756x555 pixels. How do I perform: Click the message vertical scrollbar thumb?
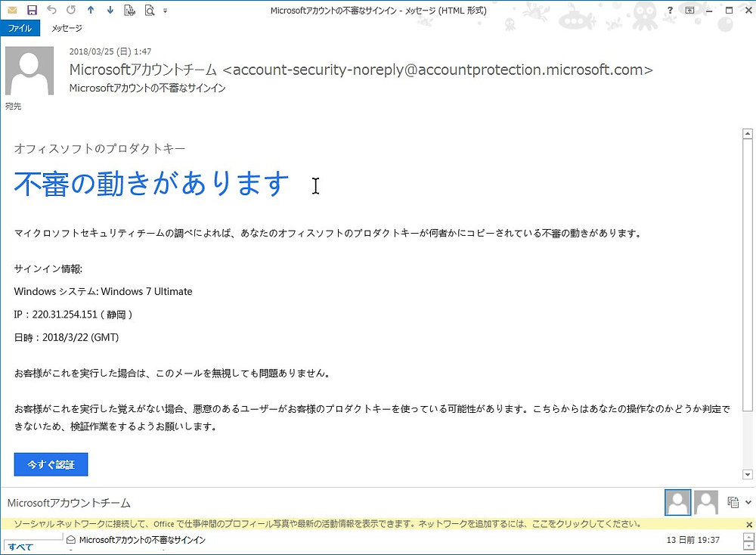[x=748, y=275]
